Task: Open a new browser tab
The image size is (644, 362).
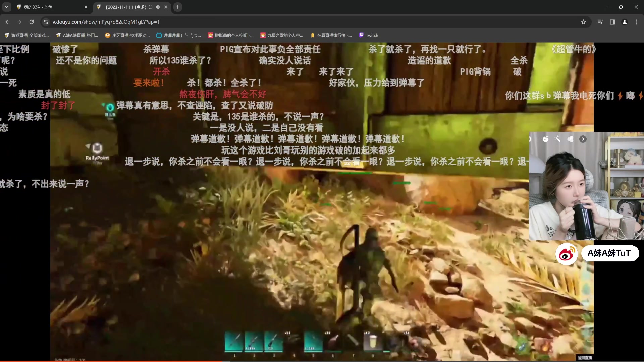Action: tap(178, 7)
